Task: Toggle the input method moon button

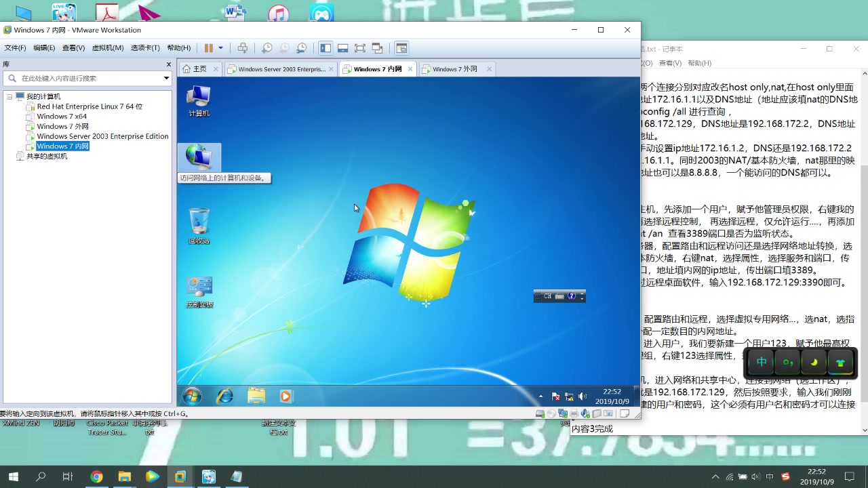Action: (814, 363)
